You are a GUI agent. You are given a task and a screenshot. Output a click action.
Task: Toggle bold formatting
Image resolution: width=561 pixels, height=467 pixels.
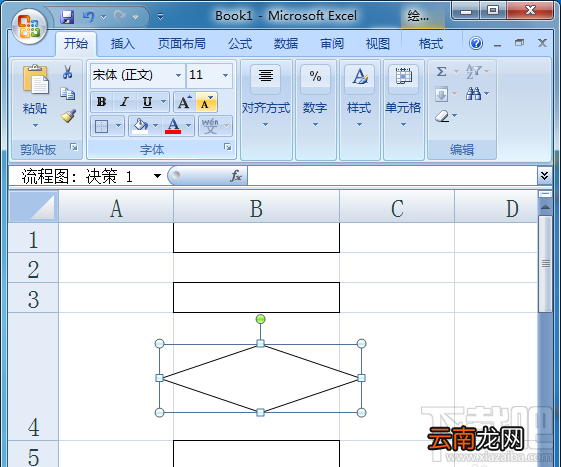(102, 102)
